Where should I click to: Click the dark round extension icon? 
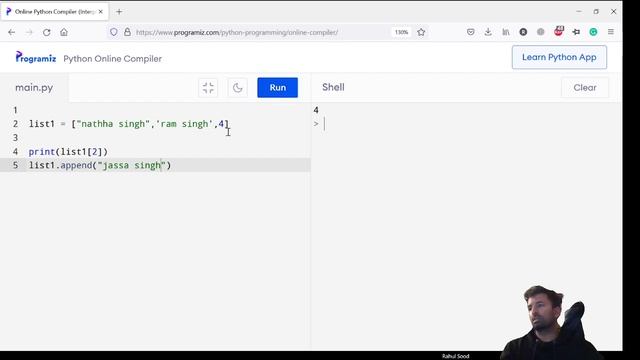click(x=523, y=32)
